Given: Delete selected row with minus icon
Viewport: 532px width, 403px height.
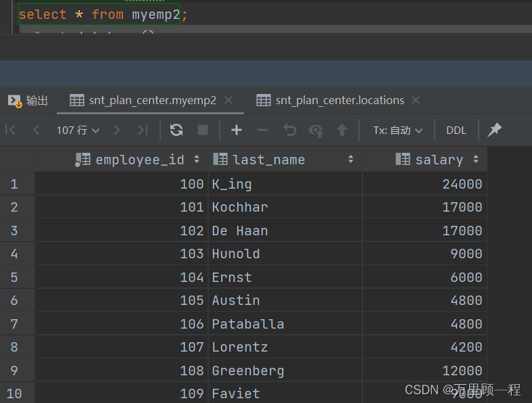Looking at the screenshot, I should tap(262, 130).
